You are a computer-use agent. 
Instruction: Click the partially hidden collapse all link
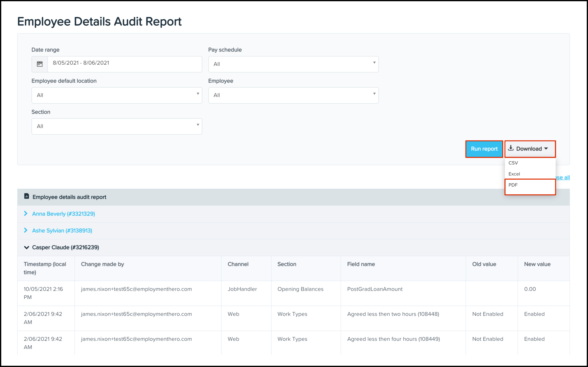coord(563,177)
